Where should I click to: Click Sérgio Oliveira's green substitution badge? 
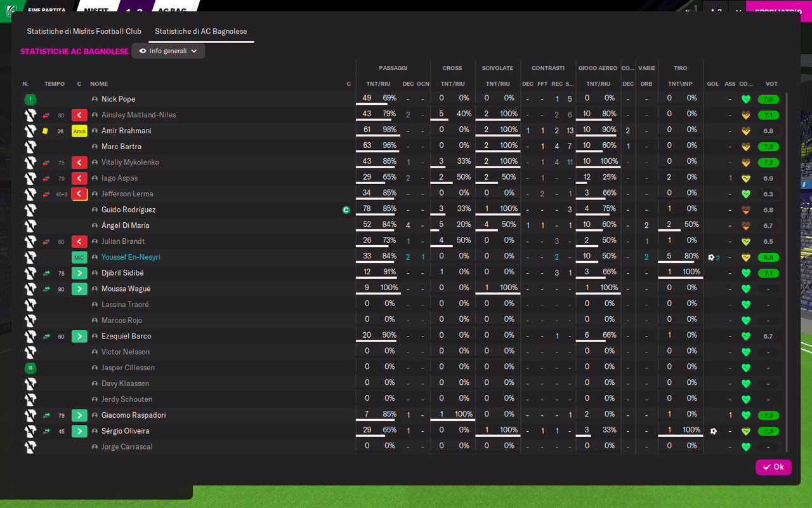coord(79,431)
